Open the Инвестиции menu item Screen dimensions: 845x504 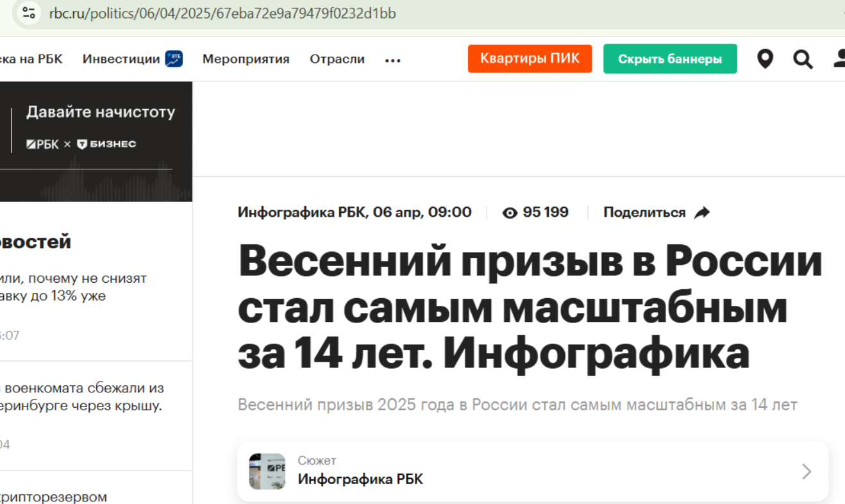click(121, 59)
